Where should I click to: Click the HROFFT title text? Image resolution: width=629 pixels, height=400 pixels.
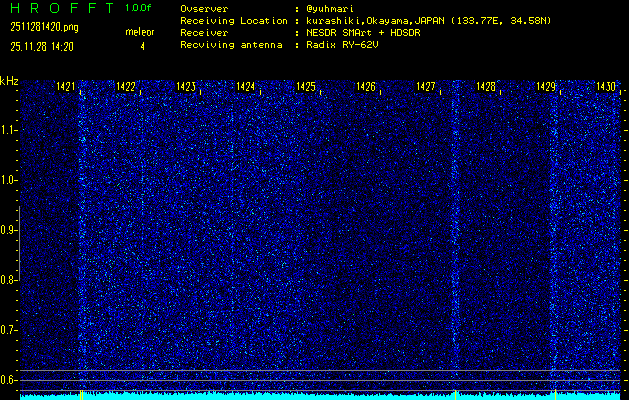(x=62, y=8)
